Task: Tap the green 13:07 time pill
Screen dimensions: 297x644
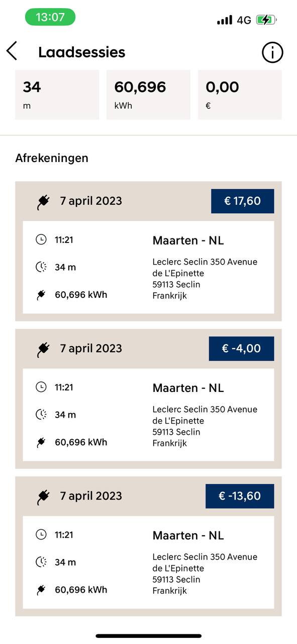Action: [50, 17]
